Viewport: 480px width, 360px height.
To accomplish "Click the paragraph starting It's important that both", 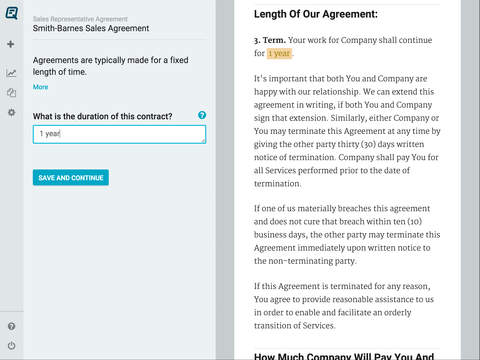I will coord(347,131).
